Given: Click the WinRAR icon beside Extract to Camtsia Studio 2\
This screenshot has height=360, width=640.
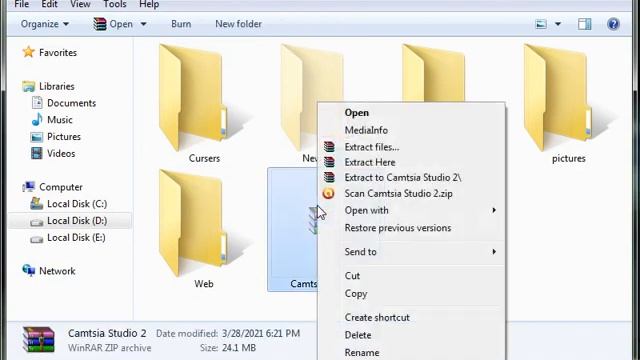Looking at the screenshot, I should [329, 178].
